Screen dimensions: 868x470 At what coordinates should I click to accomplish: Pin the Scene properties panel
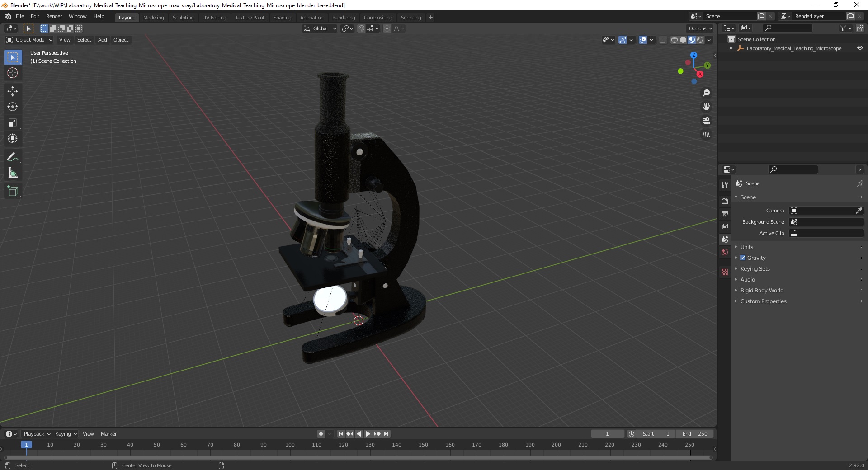(x=860, y=183)
